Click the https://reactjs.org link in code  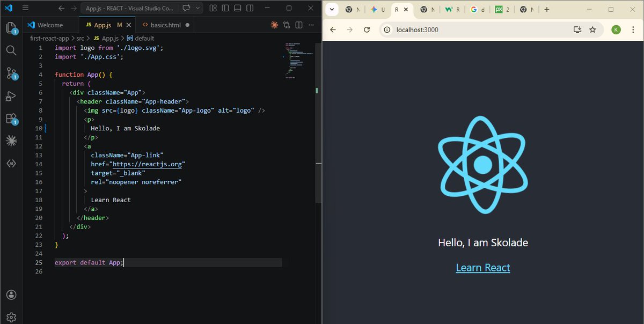tap(147, 164)
